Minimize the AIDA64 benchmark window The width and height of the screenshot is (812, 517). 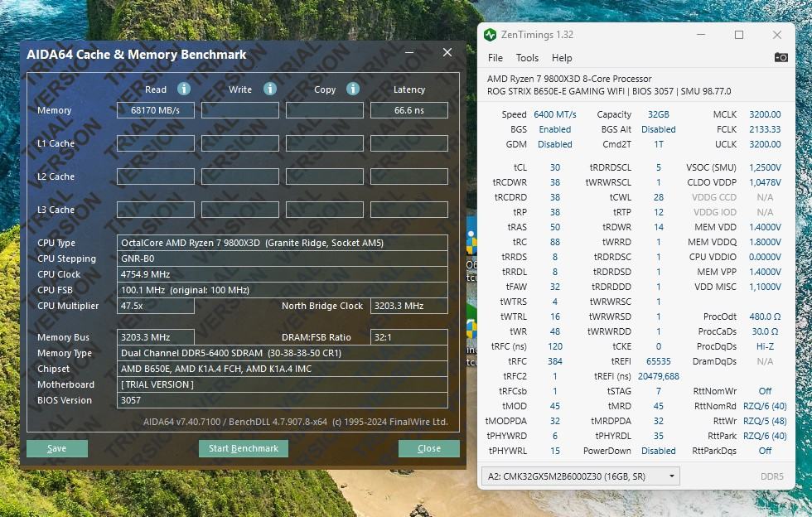409,52
